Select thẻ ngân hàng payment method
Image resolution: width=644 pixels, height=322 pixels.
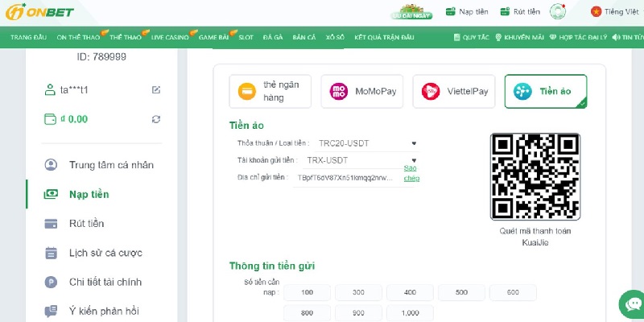pos(270,91)
